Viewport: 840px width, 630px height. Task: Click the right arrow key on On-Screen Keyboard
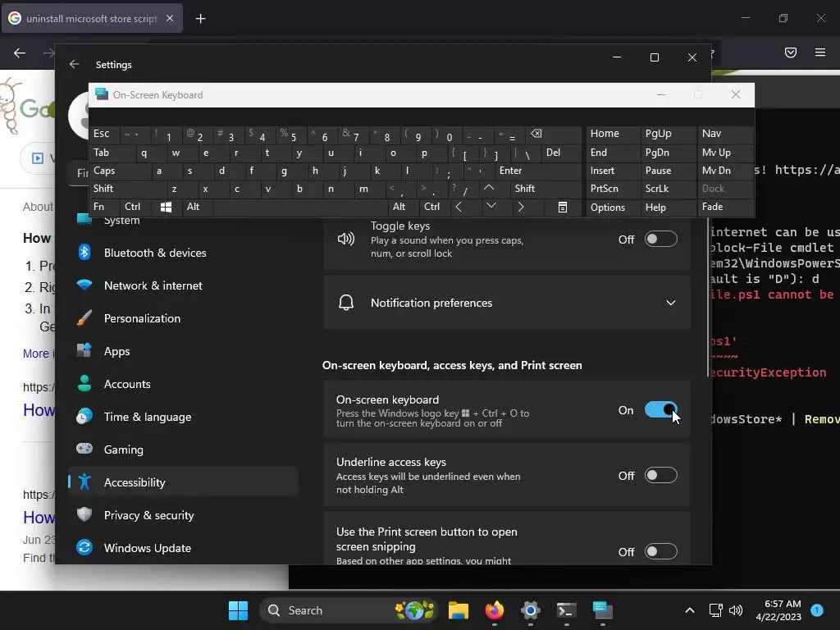click(521, 208)
